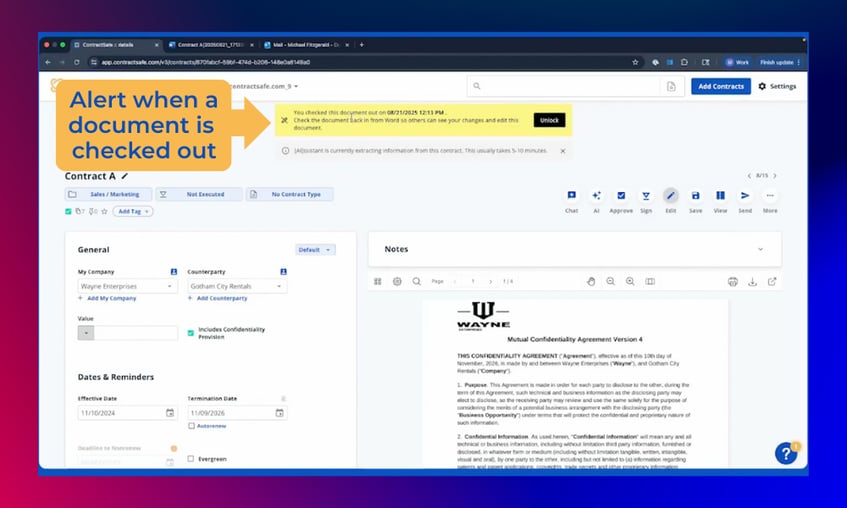The height and width of the screenshot is (508, 847).
Task: Open a new browser tab
Action: pos(361,45)
